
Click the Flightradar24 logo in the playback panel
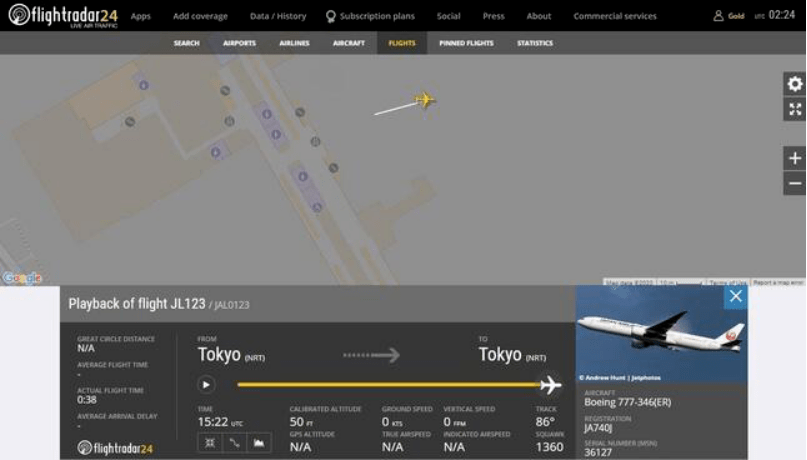[x=115, y=448]
